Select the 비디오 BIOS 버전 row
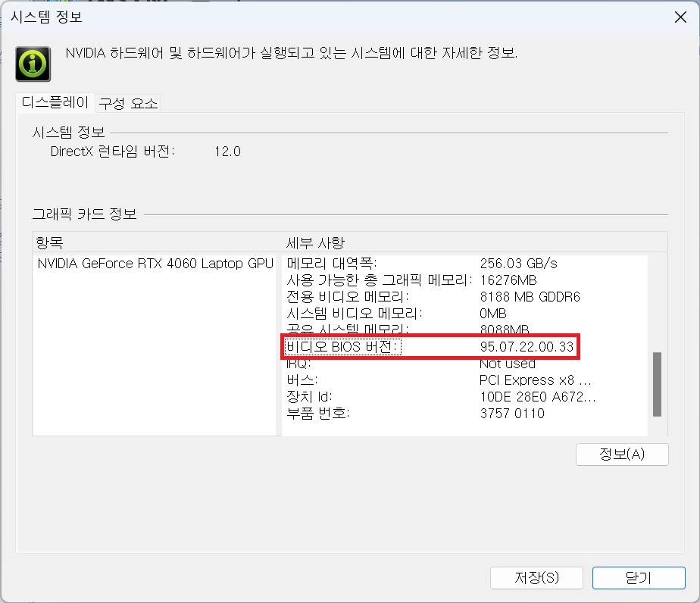 430,346
